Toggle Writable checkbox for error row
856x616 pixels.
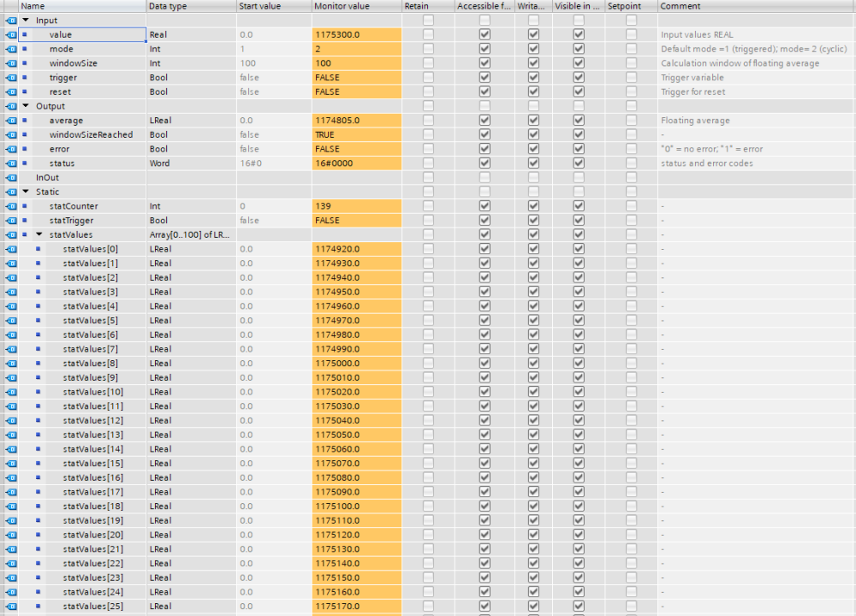point(533,149)
